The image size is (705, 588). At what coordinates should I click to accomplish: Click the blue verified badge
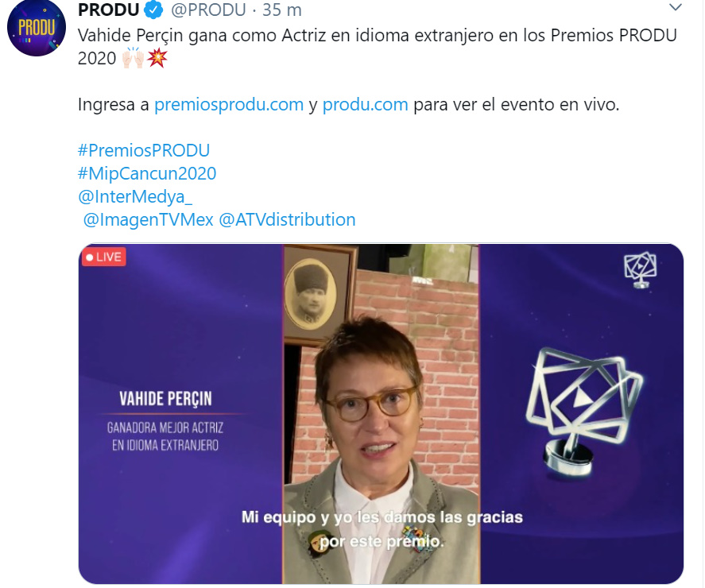tap(153, 10)
